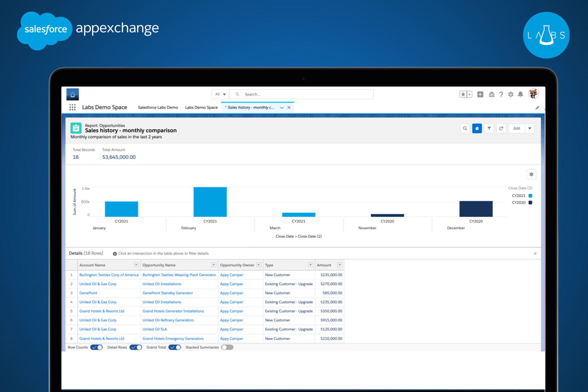
Task: Expand the Sales history tab chevron menu
Action: [282, 108]
